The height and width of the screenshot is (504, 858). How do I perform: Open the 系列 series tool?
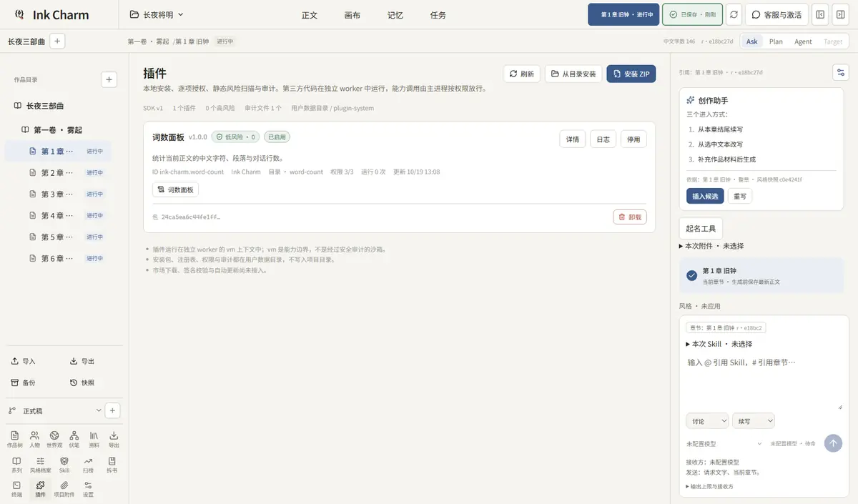(x=16, y=465)
